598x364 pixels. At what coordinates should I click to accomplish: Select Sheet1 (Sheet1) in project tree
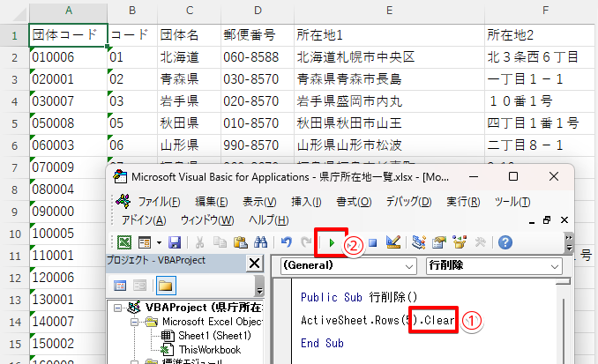tap(214, 336)
